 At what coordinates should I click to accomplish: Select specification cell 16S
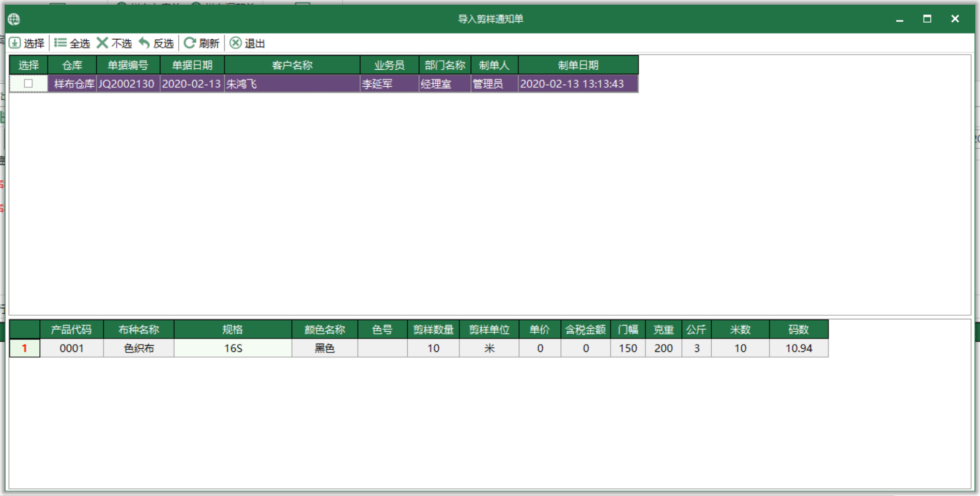click(233, 348)
